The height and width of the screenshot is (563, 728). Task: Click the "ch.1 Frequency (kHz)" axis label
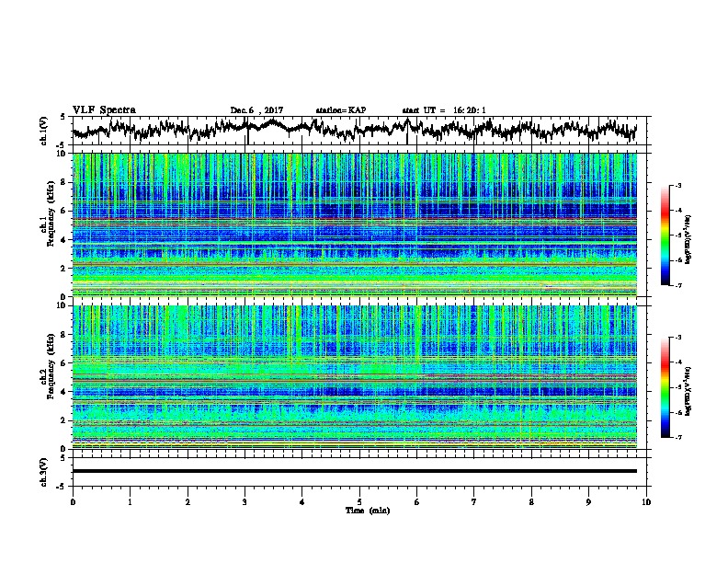[x=47, y=213]
